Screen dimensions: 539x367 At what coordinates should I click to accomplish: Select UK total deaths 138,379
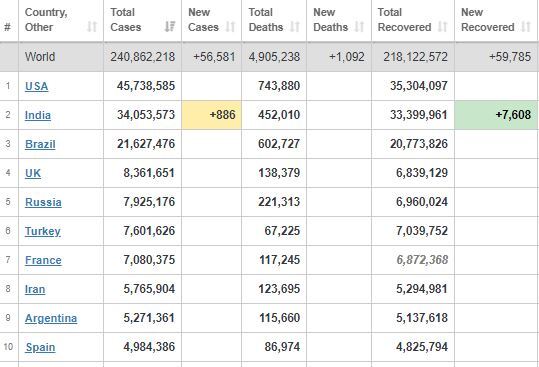[x=279, y=173]
